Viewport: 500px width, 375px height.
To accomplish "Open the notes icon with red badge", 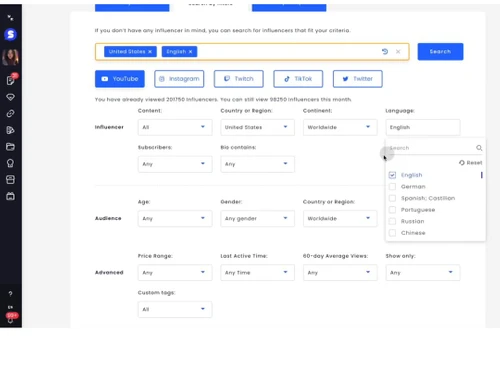I will point(11,80).
